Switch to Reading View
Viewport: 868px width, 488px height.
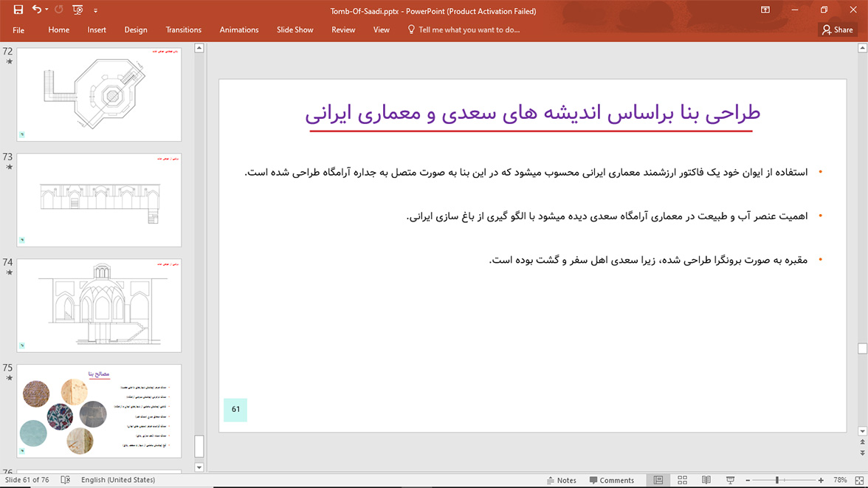pyautogui.click(x=706, y=480)
